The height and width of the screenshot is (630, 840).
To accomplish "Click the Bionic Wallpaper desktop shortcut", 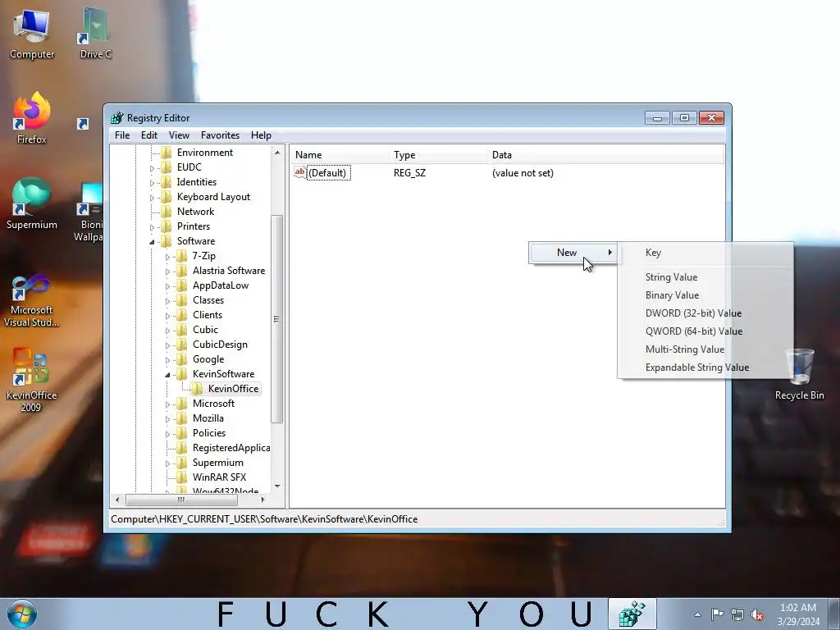I will 89,212.
